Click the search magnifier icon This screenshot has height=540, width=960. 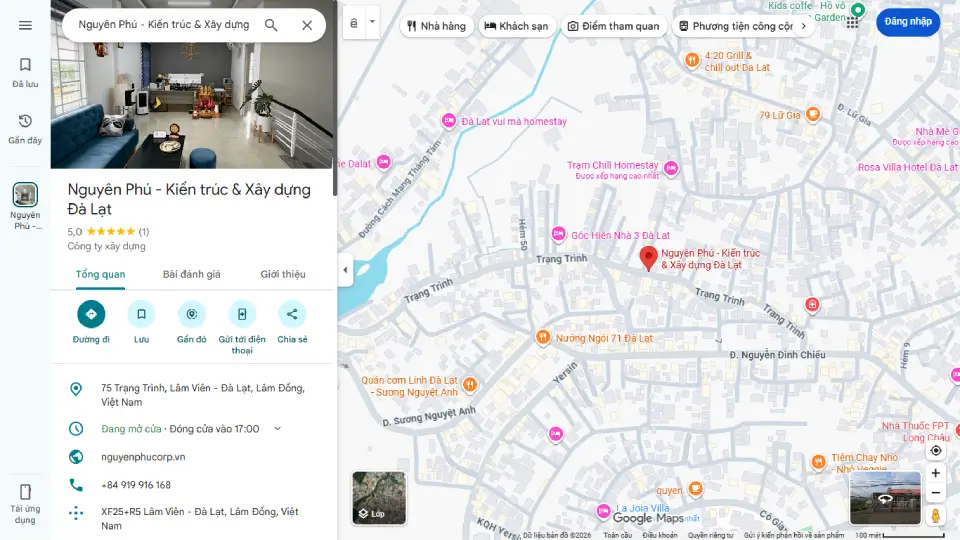(x=271, y=25)
